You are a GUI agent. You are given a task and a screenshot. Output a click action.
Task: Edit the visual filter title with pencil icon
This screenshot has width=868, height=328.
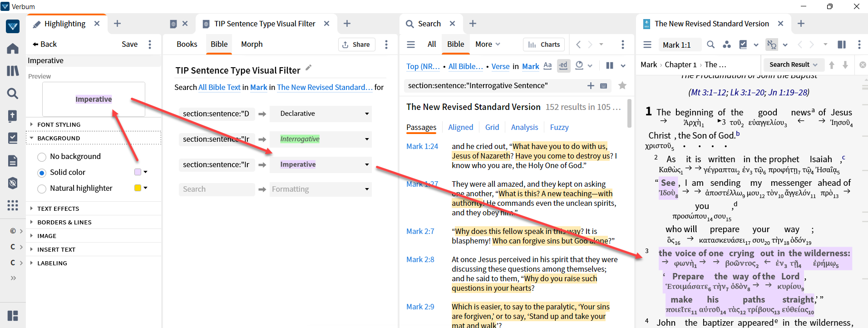point(309,68)
